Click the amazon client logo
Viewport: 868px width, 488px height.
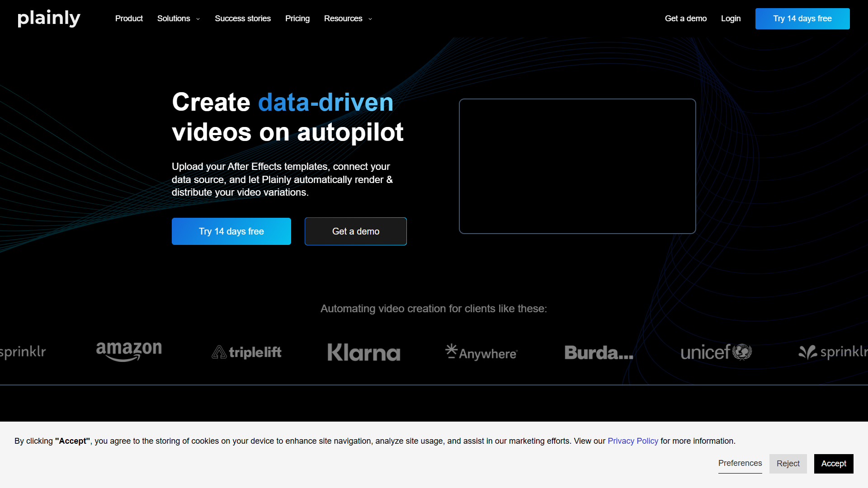click(129, 351)
